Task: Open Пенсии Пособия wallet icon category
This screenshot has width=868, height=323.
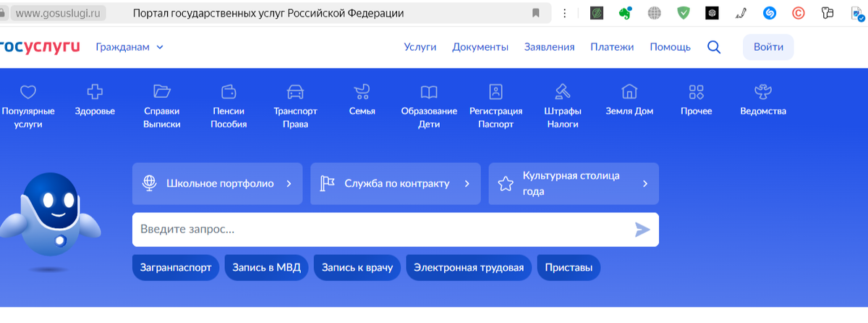Action: (229, 106)
